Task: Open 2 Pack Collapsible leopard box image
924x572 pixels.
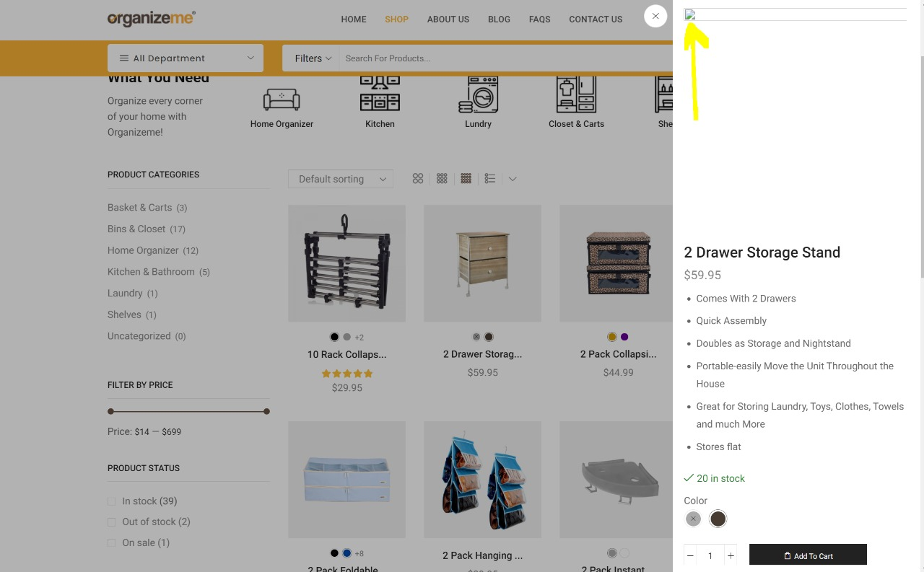Action: 616,263
